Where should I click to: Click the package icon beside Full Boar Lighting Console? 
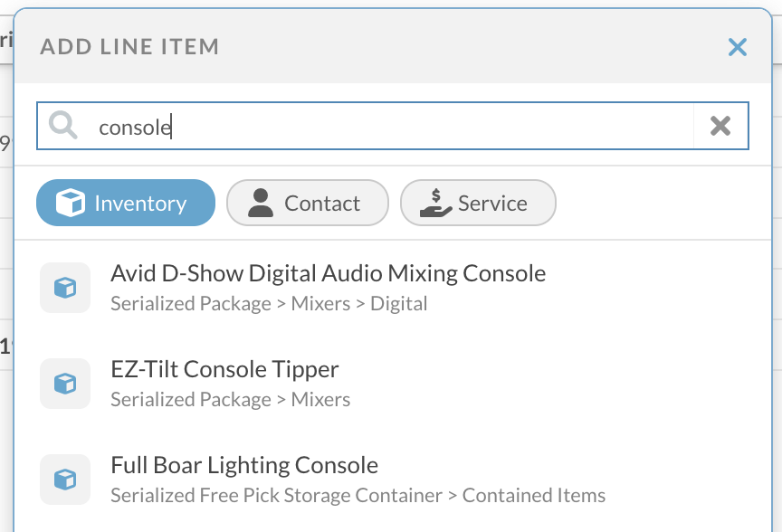click(65, 480)
